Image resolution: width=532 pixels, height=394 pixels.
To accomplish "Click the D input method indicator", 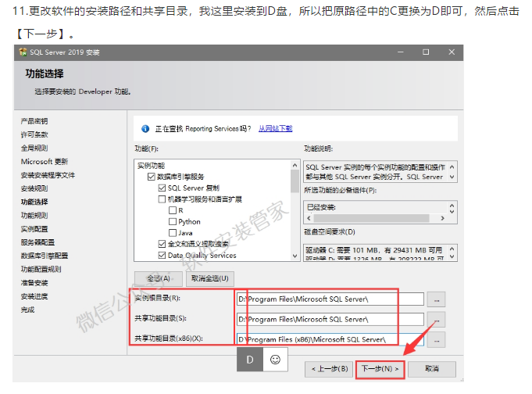I will (250, 360).
